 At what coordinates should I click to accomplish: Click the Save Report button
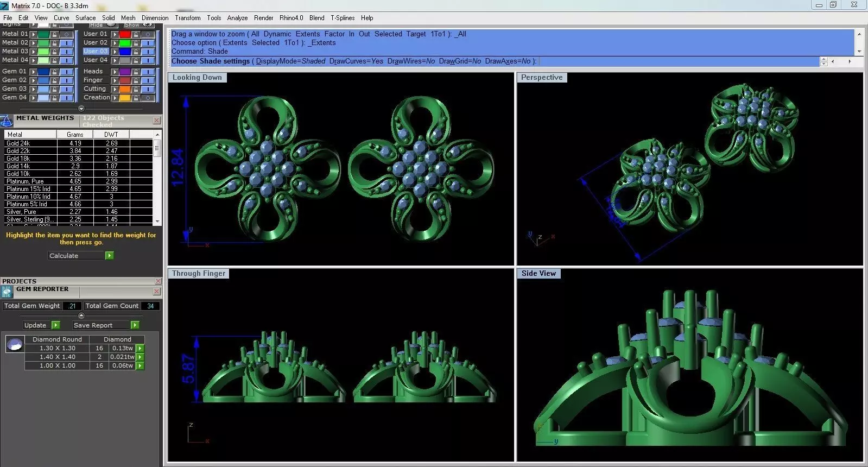click(101, 325)
